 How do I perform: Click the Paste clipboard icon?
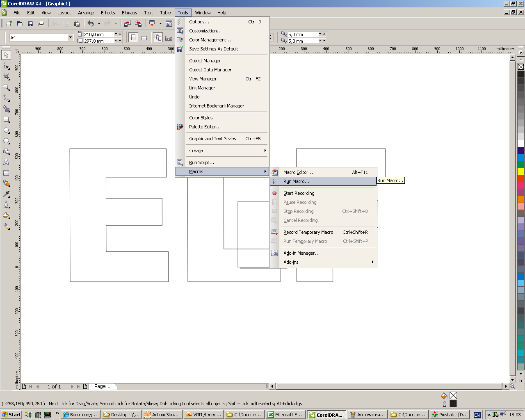click(76, 23)
